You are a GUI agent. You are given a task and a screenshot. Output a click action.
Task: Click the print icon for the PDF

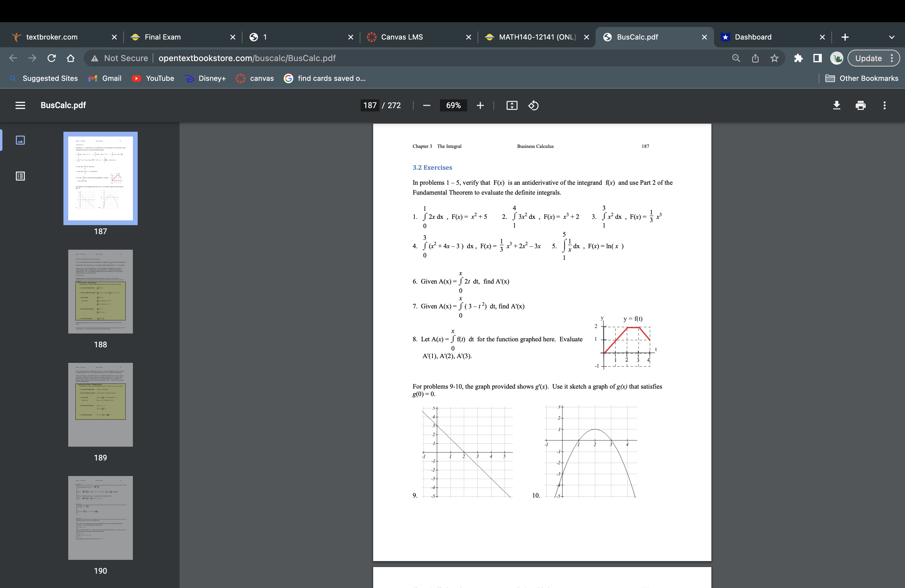click(x=860, y=106)
